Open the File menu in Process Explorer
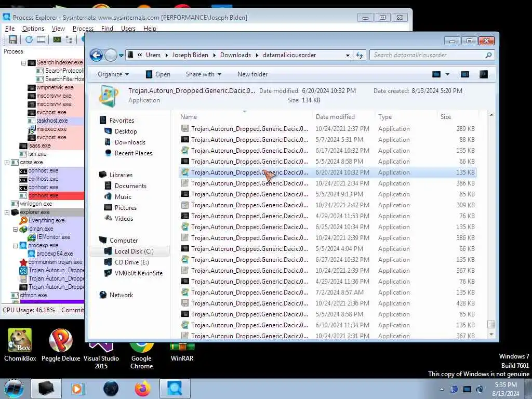The image size is (532, 399). (x=9, y=29)
